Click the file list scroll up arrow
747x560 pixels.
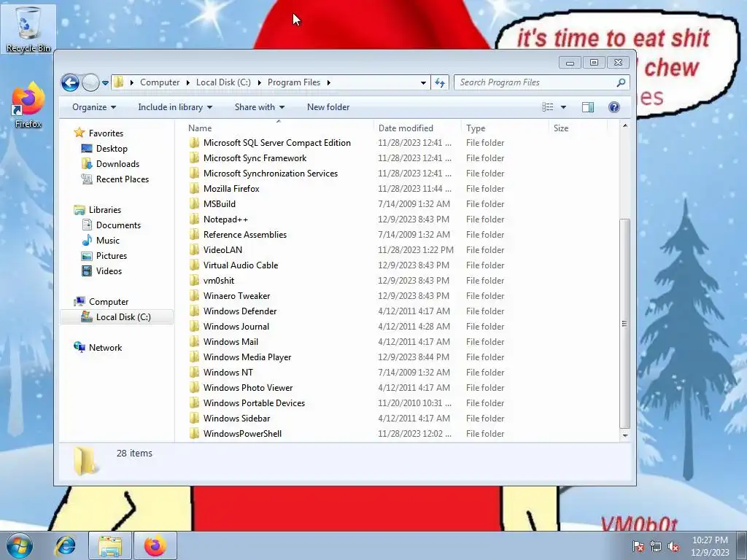[625, 125]
